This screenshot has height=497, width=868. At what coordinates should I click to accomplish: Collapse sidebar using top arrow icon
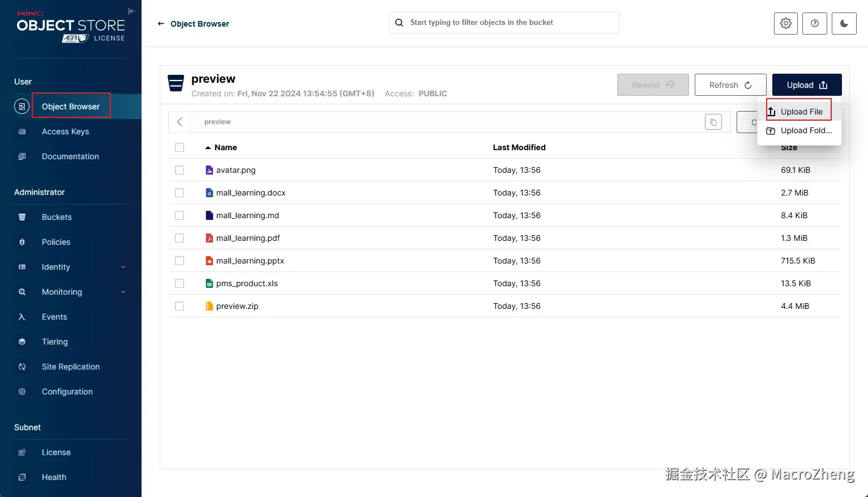131,11
